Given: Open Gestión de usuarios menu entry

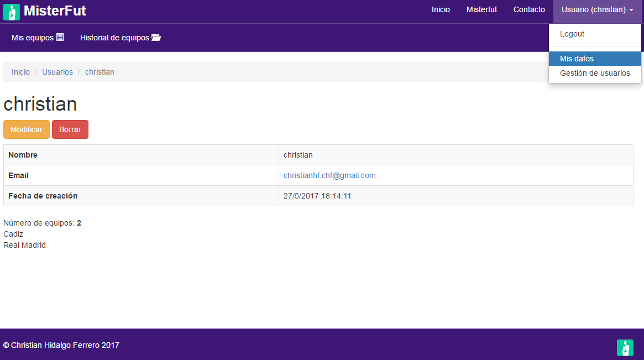Looking at the screenshot, I should pos(595,73).
